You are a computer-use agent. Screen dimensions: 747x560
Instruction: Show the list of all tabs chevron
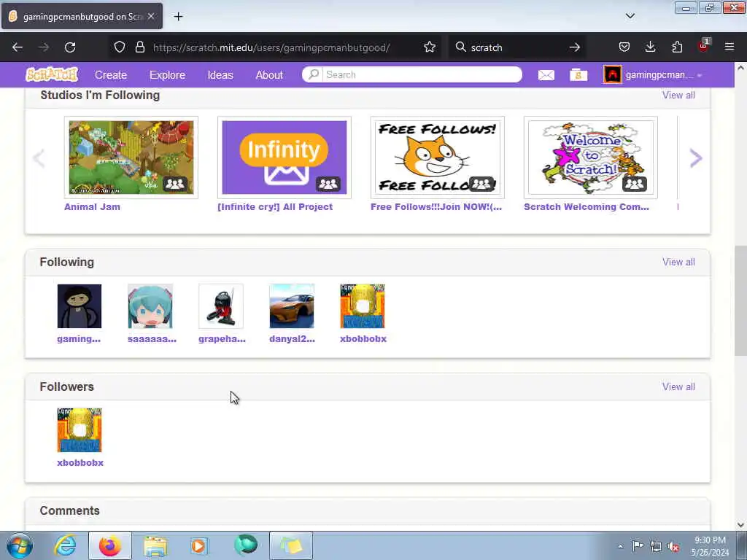pyautogui.click(x=630, y=16)
